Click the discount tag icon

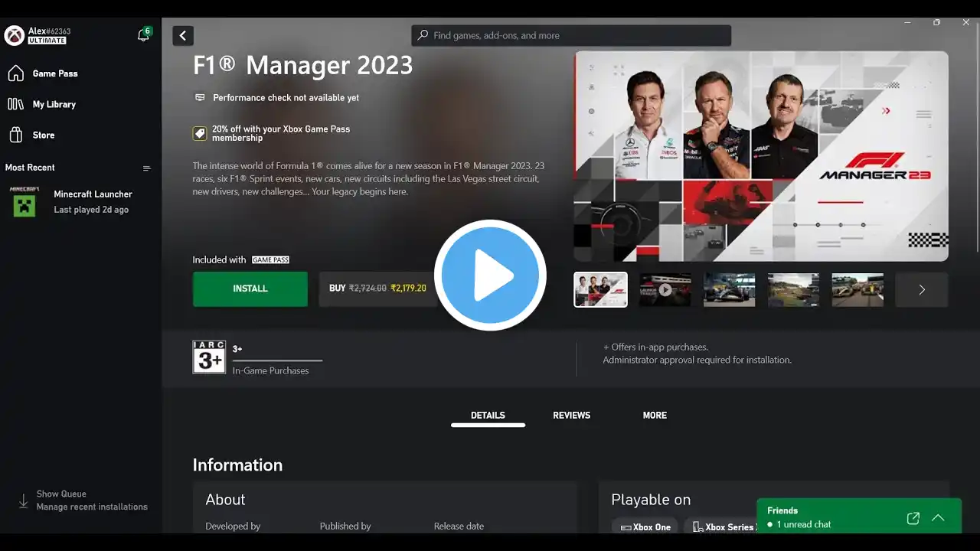tap(200, 134)
